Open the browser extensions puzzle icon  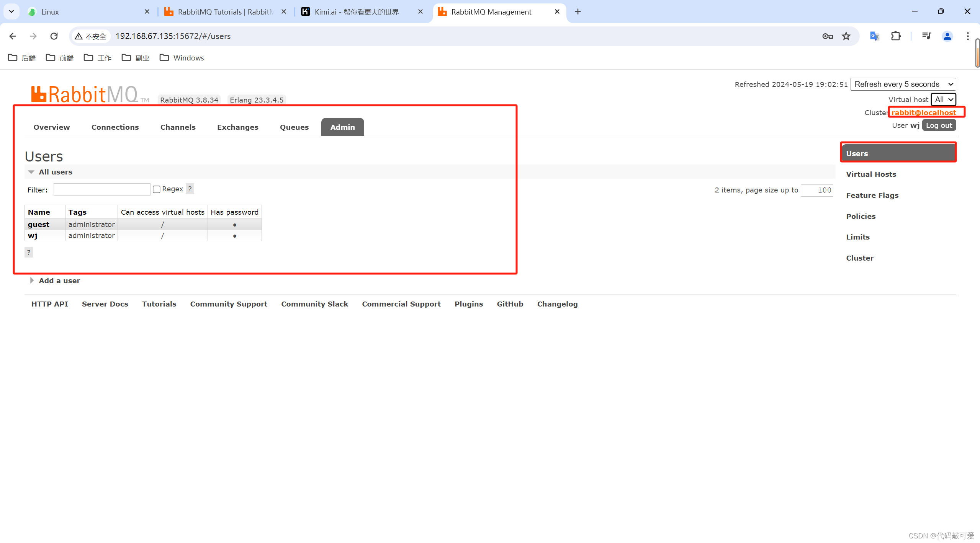[x=896, y=36]
